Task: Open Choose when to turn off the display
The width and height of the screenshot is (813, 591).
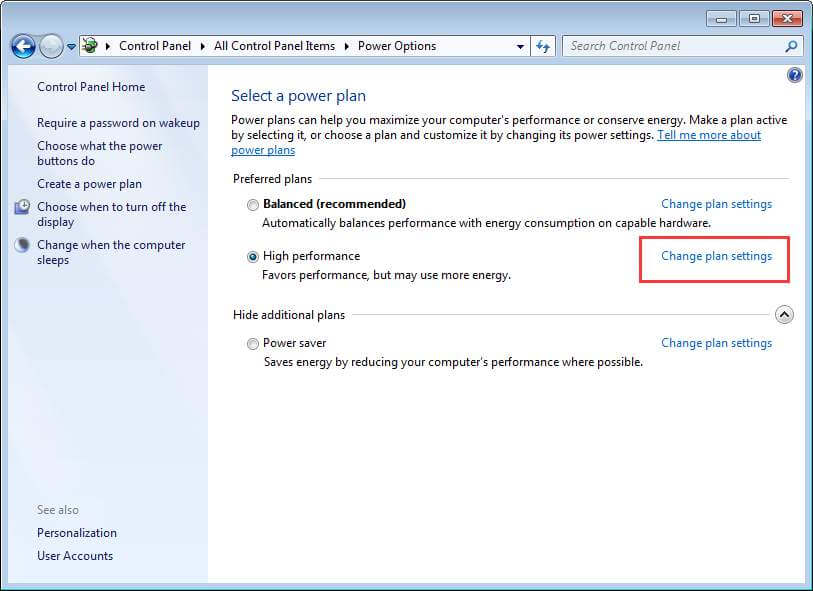Action: click(x=111, y=214)
